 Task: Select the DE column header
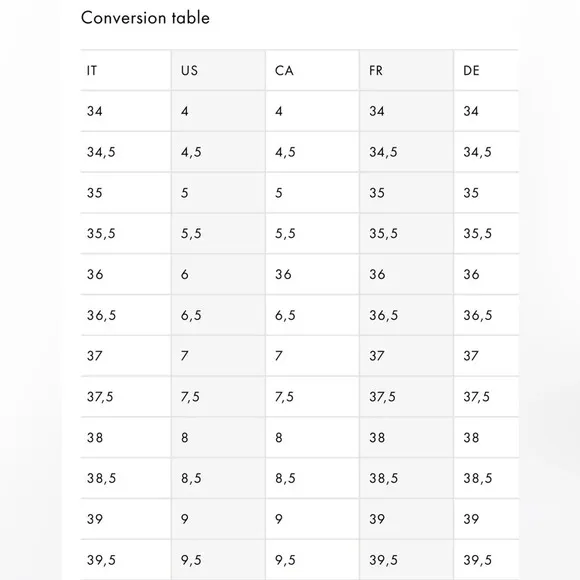(x=486, y=70)
